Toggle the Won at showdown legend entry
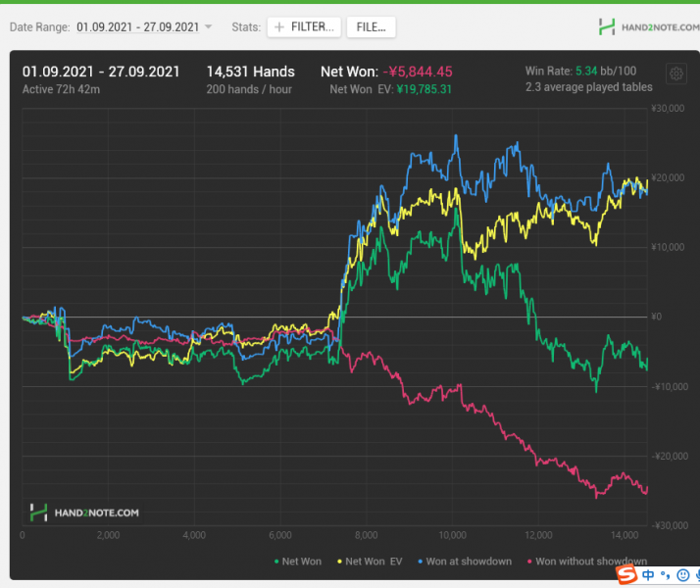Viewport: 700px width, 588px height. tap(466, 562)
